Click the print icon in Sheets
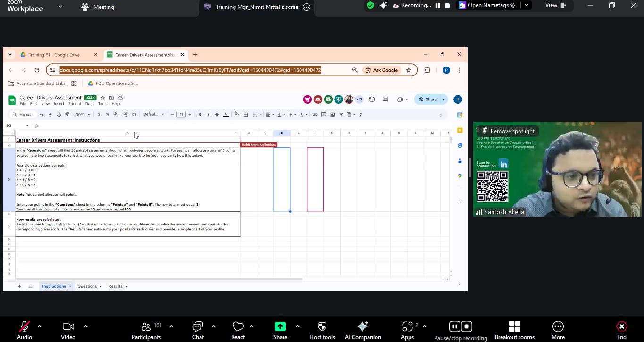This screenshot has height=342, width=644. [x=59, y=115]
